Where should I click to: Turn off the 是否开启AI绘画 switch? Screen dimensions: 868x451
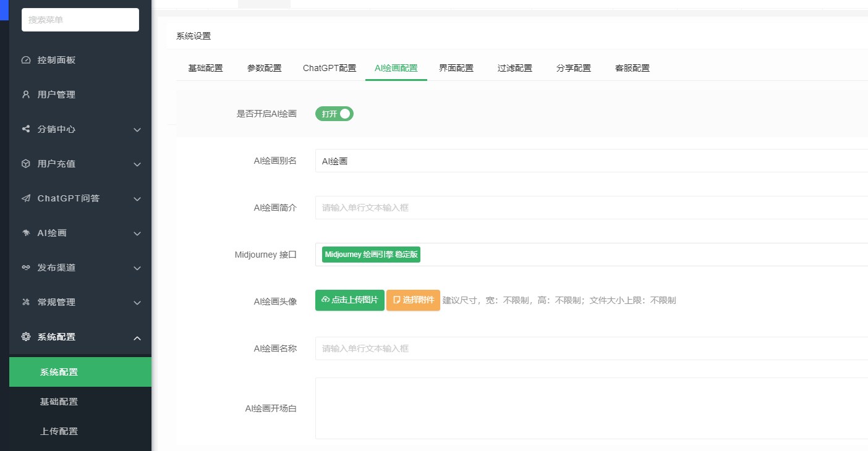tap(334, 114)
